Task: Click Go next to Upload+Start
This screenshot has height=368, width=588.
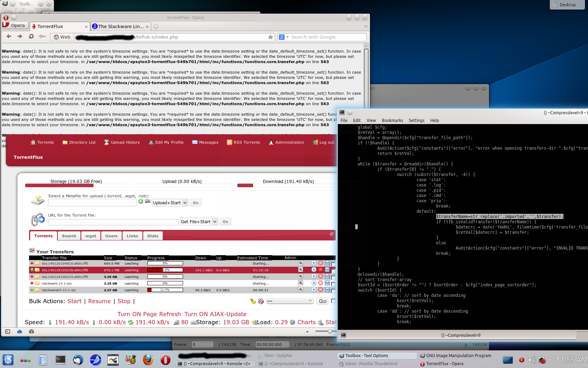Action: 196,203
